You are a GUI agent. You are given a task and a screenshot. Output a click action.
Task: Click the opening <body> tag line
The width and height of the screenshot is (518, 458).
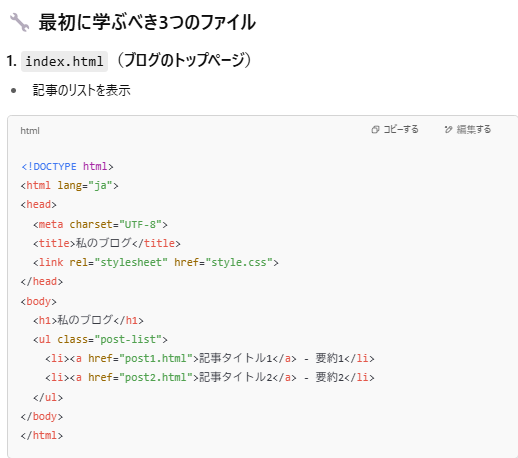tap(39, 301)
